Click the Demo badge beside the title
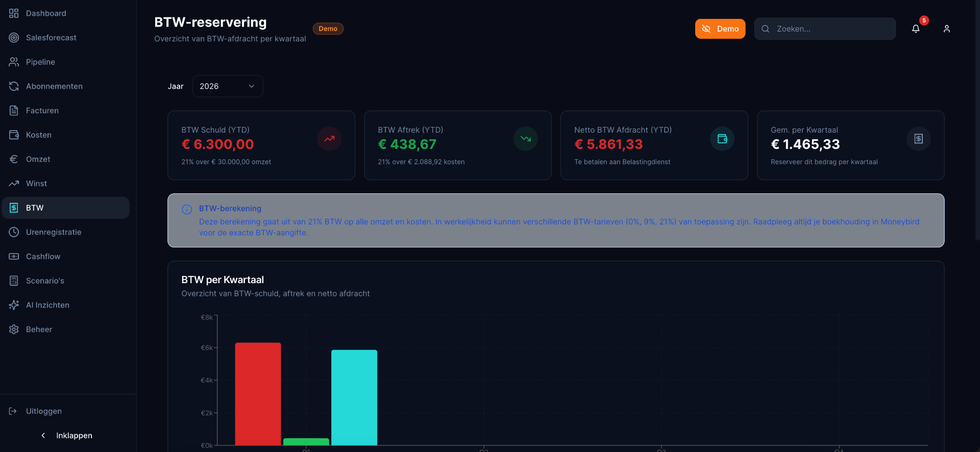980x452 pixels. (328, 29)
